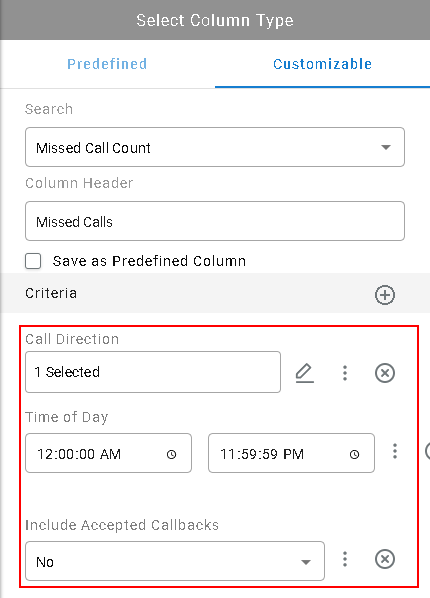Click the start time 12:00:00 AM field
Image resolution: width=430 pixels, height=598 pixels.
click(x=108, y=453)
